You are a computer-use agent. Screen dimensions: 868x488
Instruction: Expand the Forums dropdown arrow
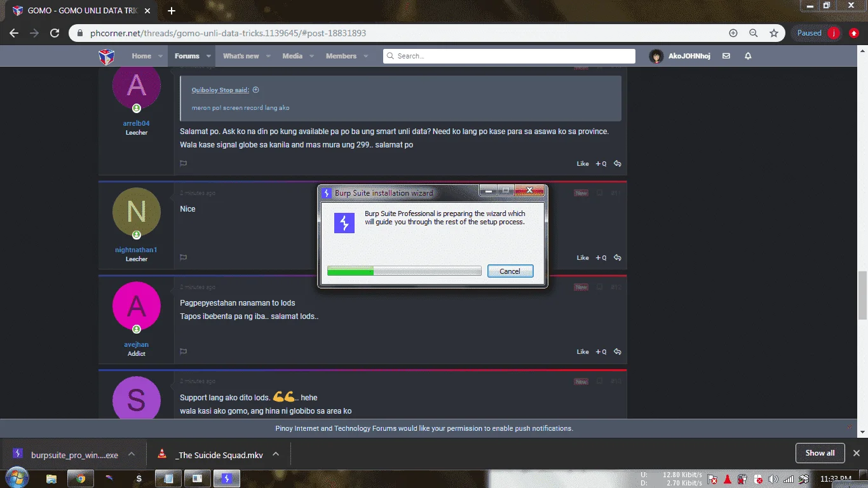207,57
